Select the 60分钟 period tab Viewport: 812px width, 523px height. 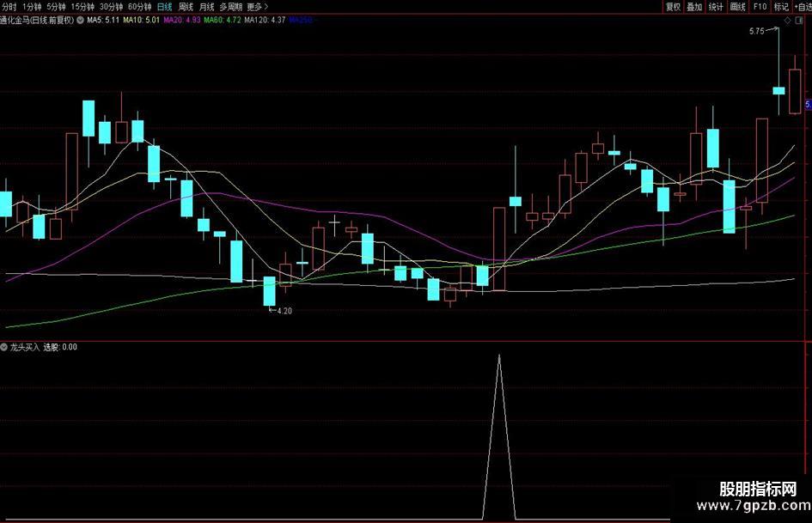coord(139,7)
